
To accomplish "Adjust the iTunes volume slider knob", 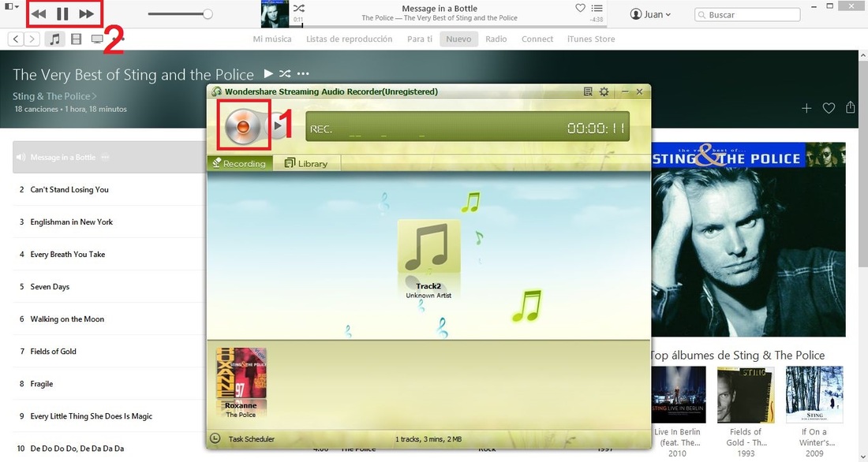I will pos(208,14).
